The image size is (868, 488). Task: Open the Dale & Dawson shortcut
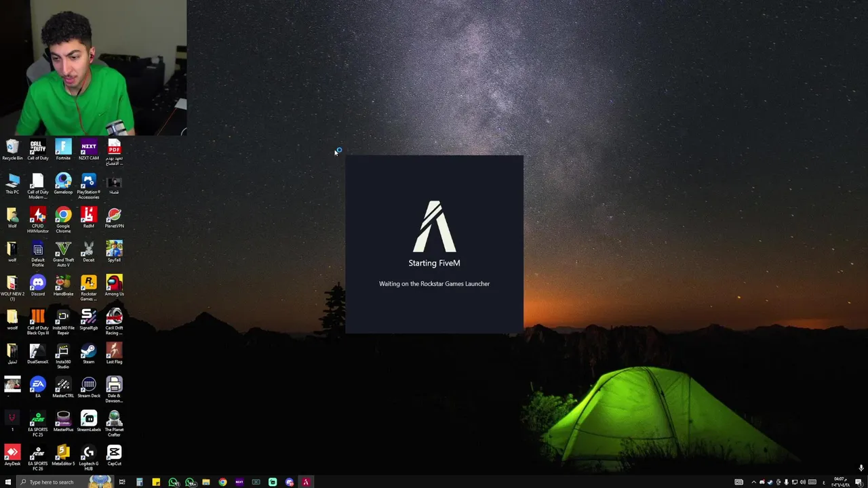[x=114, y=390]
